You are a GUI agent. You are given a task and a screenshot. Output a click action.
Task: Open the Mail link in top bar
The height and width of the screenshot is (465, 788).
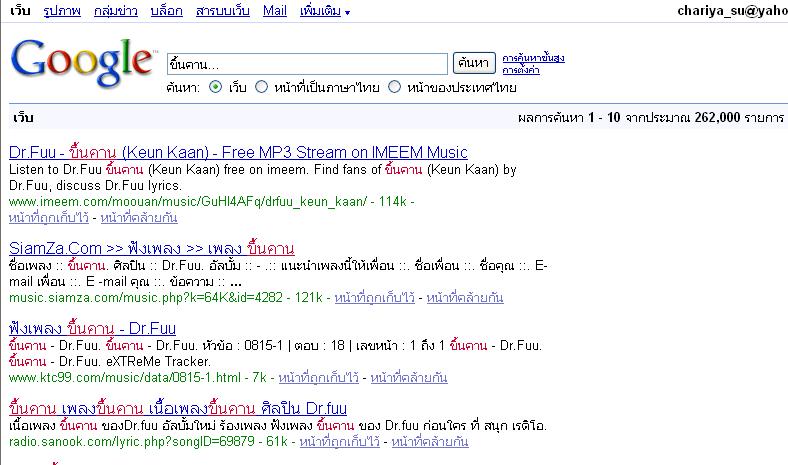[275, 11]
